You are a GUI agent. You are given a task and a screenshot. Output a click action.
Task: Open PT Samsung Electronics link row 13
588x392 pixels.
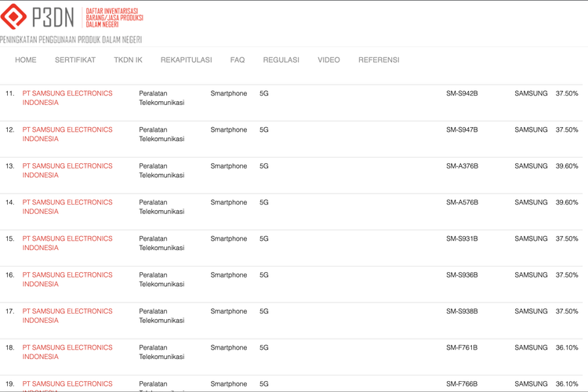(x=67, y=170)
